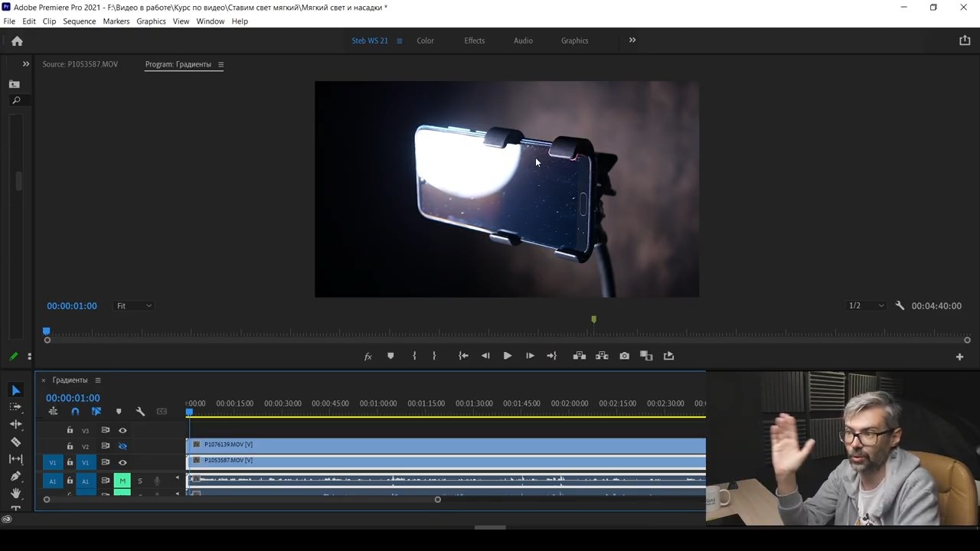Open the Sequence menu
The image size is (980, 551).
coord(79,21)
